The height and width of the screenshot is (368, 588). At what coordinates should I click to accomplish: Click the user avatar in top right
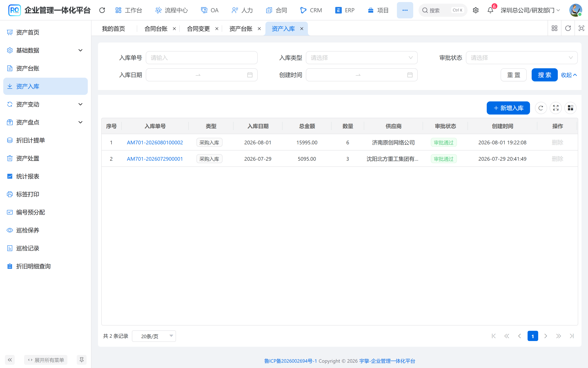[x=575, y=10]
